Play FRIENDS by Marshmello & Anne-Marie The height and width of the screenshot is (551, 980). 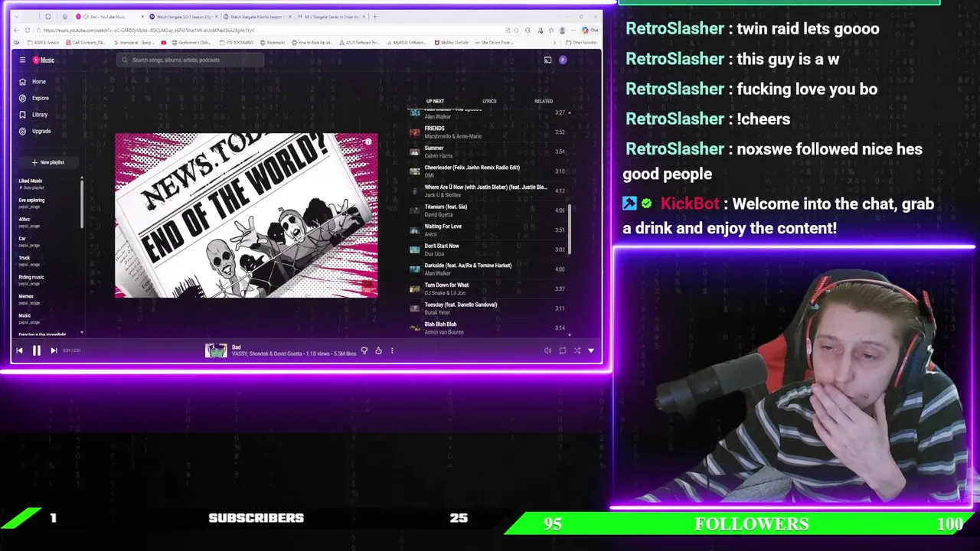click(487, 132)
